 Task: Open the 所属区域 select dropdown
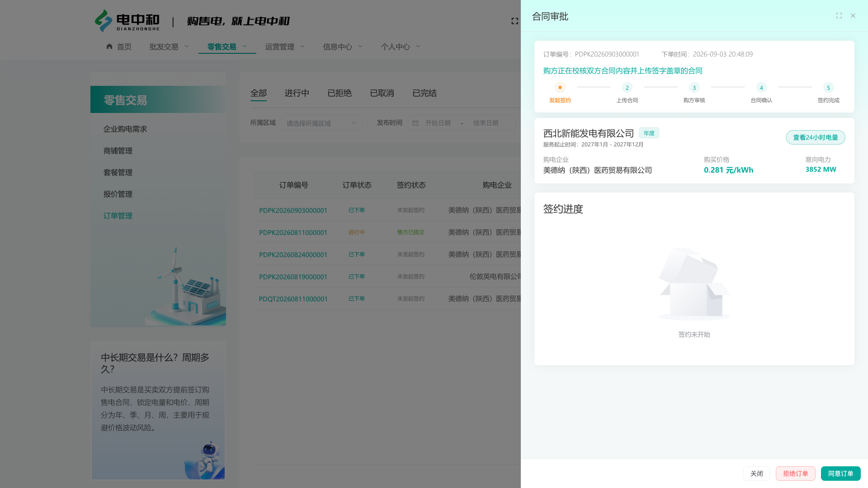(x=321, y=123)
